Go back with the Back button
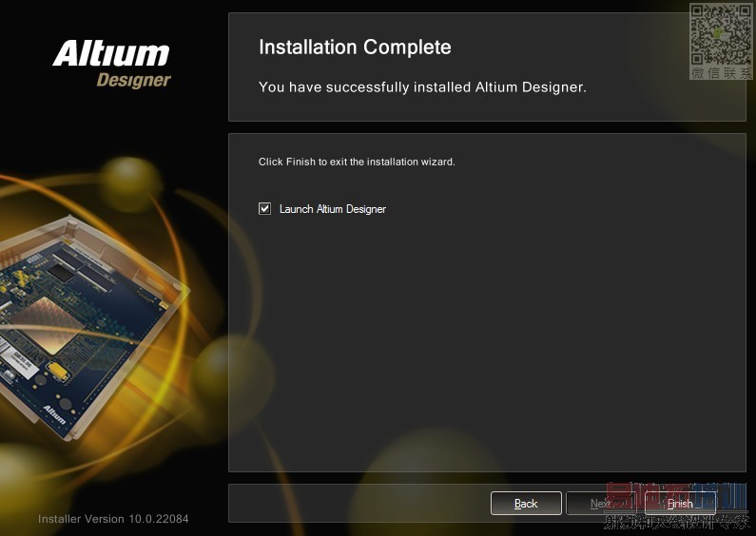The image size is (756, 536). [x=526, y=504]
